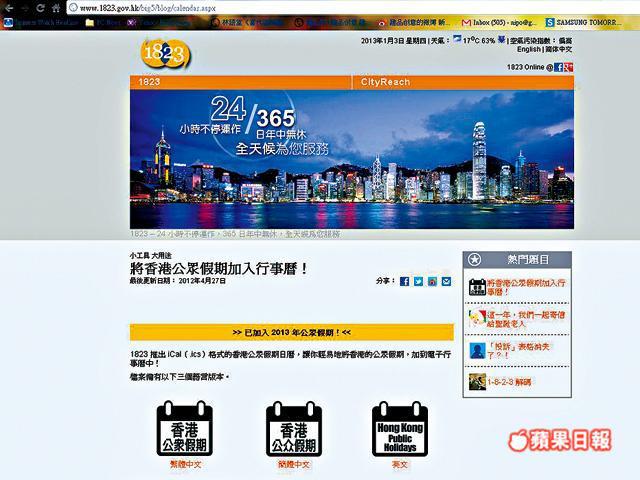Open the 林語堂 bookmark in bookmarks bar

pyautogui.click(x=247, y=22)
